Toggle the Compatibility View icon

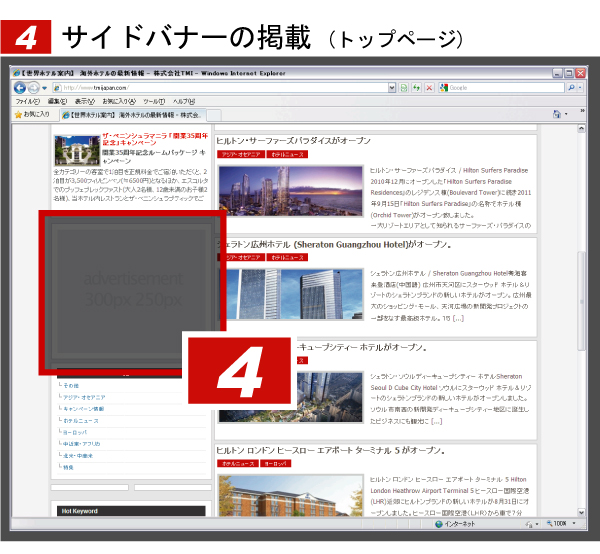(x=403, y=88)
